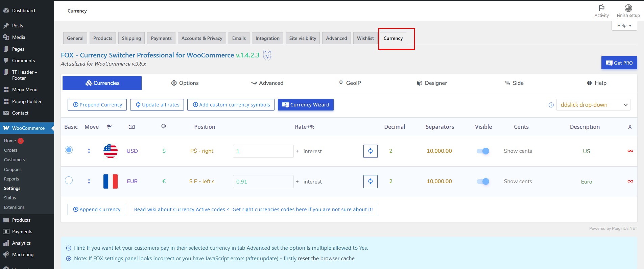Click the flag column header icon
The height and width of the screenshot is (269, 644).
tap(110, 127)
